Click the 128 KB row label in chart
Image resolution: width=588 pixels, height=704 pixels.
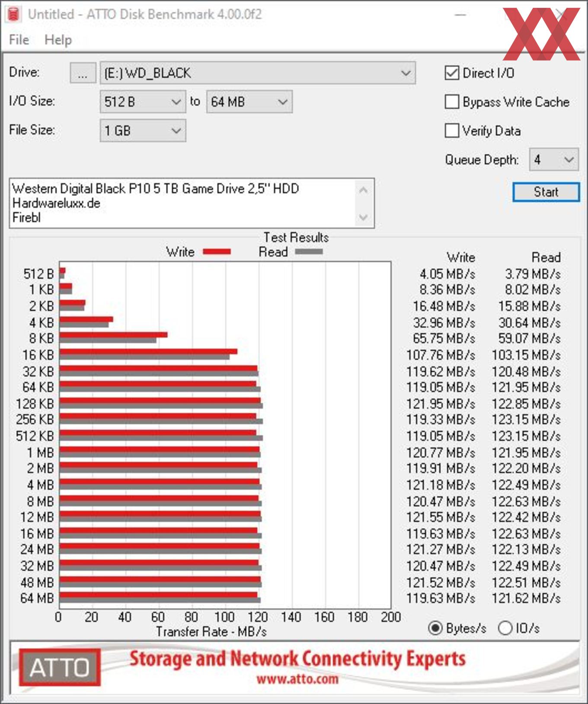point(35,404)
